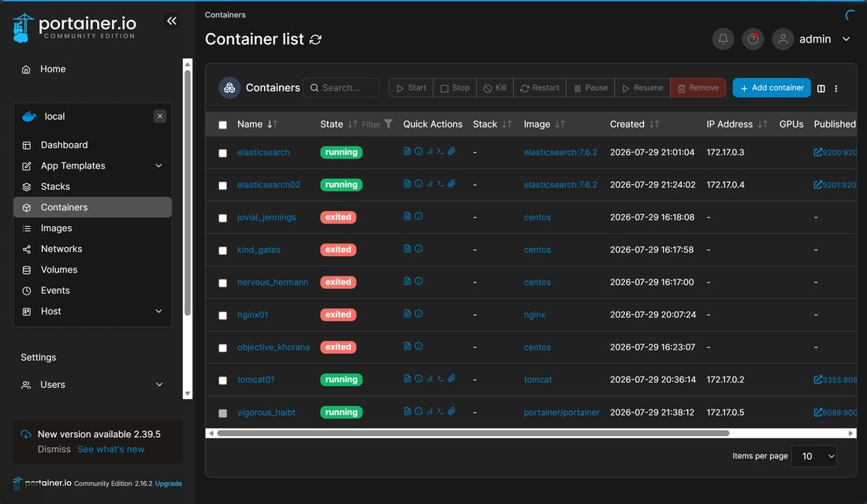Dismiss the new version notice
Image resolution: width=867 pixels, height=504 pixels.
point(54,450)
